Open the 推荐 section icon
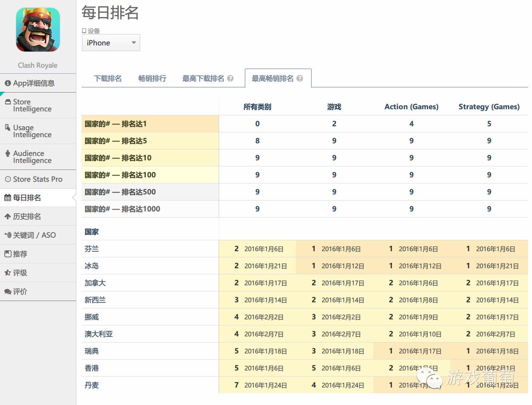532x405 pixels. (7, 254)
